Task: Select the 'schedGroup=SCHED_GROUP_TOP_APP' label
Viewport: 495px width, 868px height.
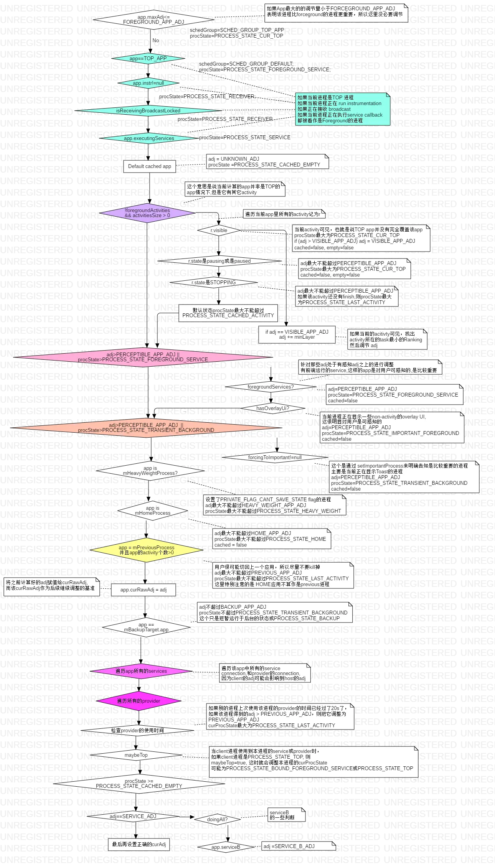Action: [x=237, y=30]
